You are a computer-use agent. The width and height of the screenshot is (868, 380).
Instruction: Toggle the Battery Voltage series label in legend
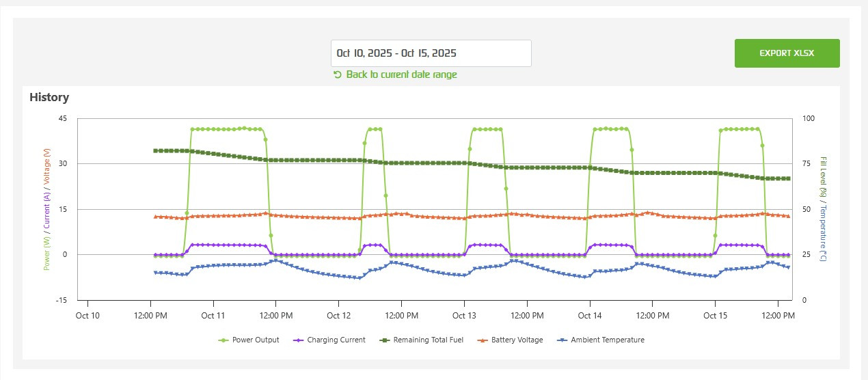[517, 340]
